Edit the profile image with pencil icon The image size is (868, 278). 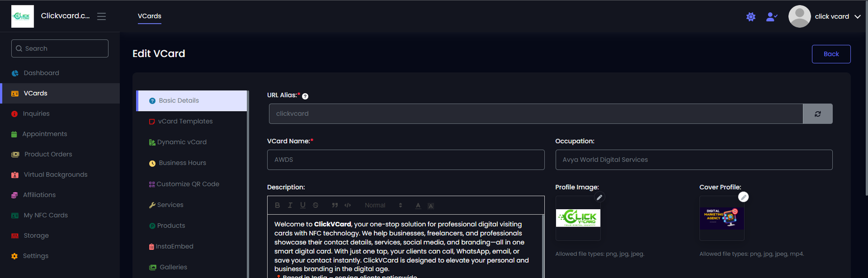[599, 198]
